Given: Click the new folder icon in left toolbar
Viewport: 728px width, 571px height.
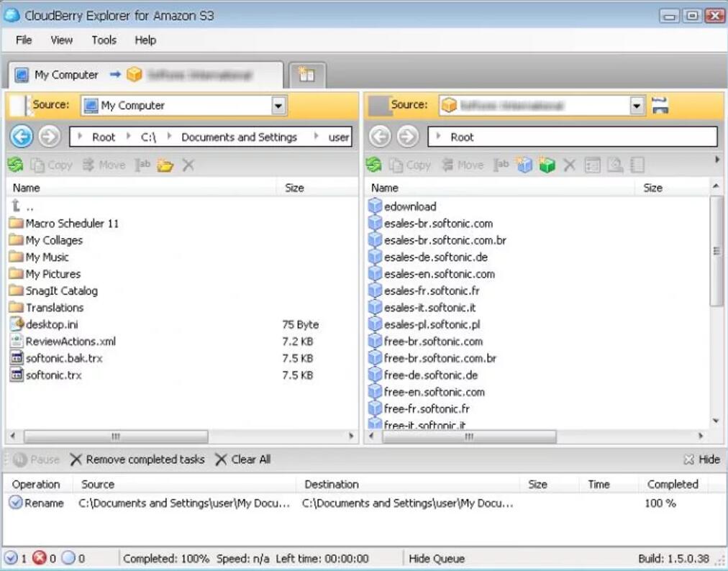Looking at the screenshot, I should click(165, 165).
